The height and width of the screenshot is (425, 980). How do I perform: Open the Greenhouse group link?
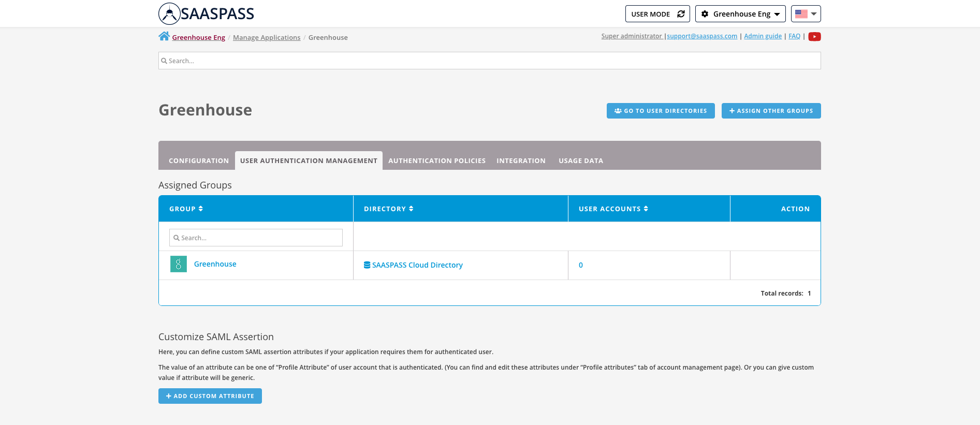(215, 264)
